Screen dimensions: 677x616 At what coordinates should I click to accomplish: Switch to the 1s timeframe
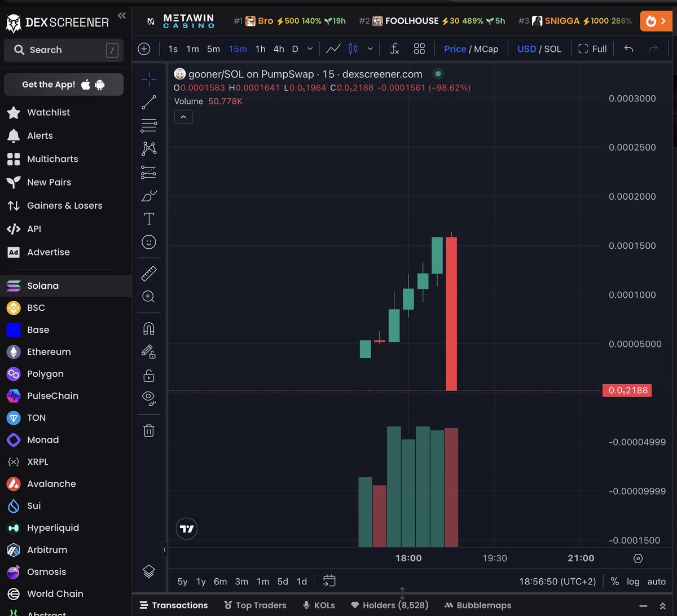pyautogui.click(x=173, y=49)
